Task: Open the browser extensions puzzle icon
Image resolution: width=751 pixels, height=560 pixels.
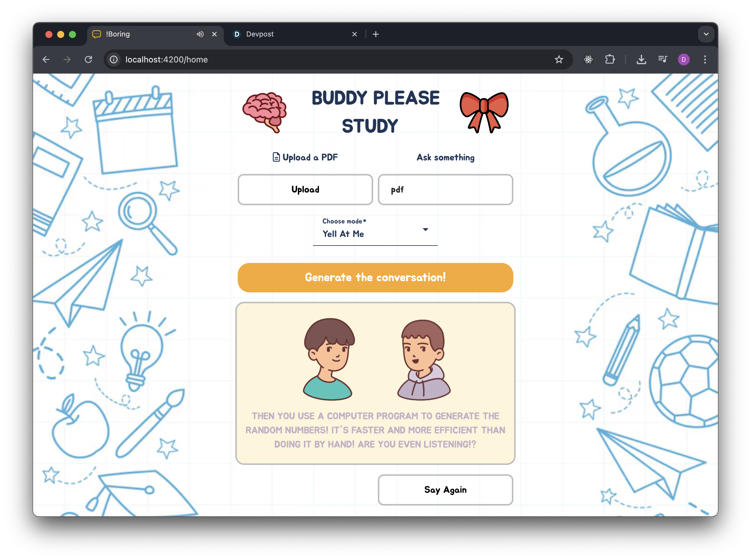Action: (610, 60)
